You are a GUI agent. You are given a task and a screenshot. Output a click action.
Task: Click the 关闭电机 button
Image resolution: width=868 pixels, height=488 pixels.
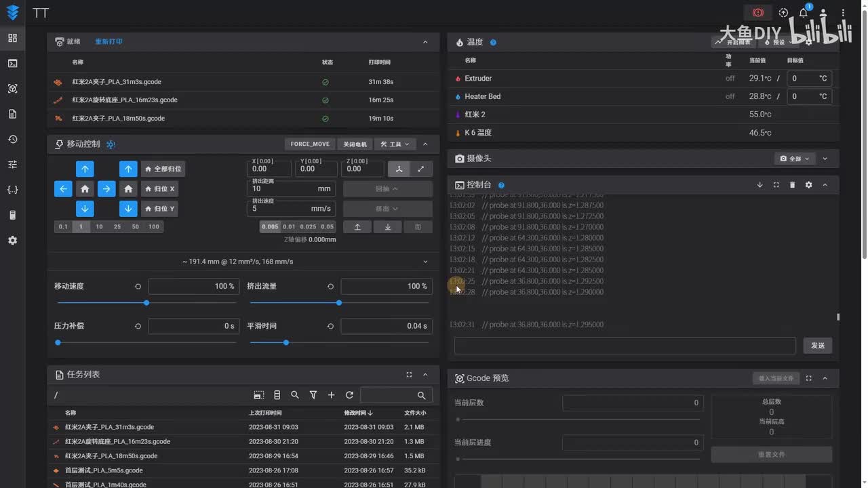(x=355, y=144)
